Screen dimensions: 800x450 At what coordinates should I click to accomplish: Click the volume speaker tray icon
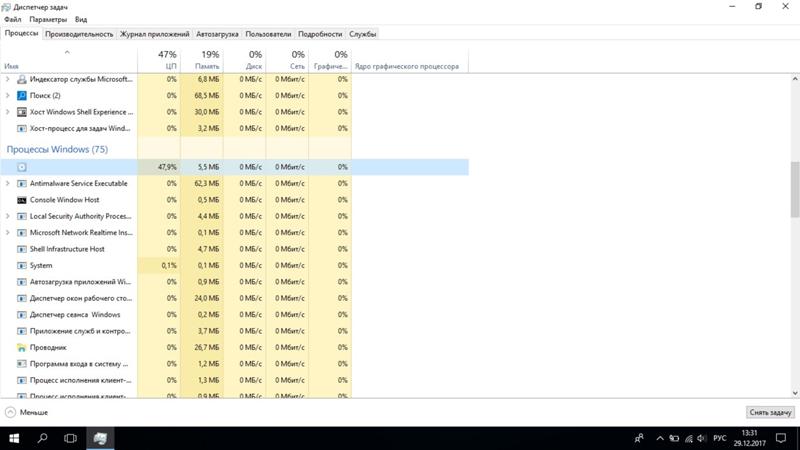pos(702,438)
